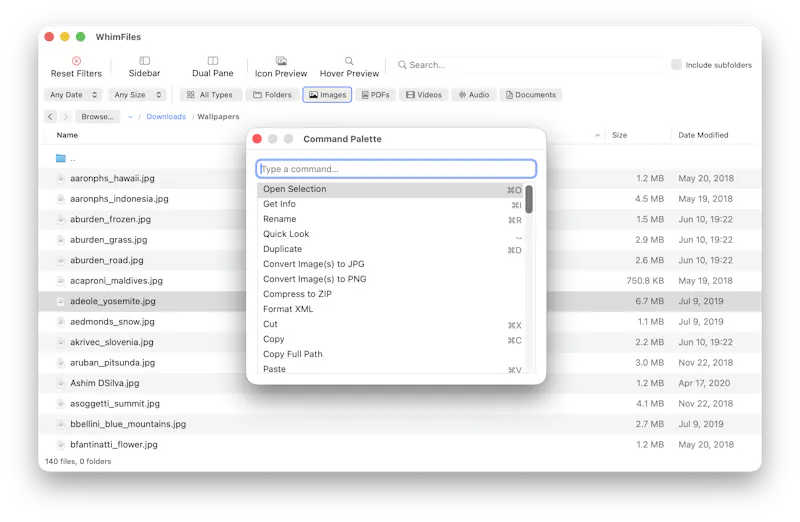Select file aedmonds_snow.jpg
The height and width of the screenshot is (522, 800).
112,321
